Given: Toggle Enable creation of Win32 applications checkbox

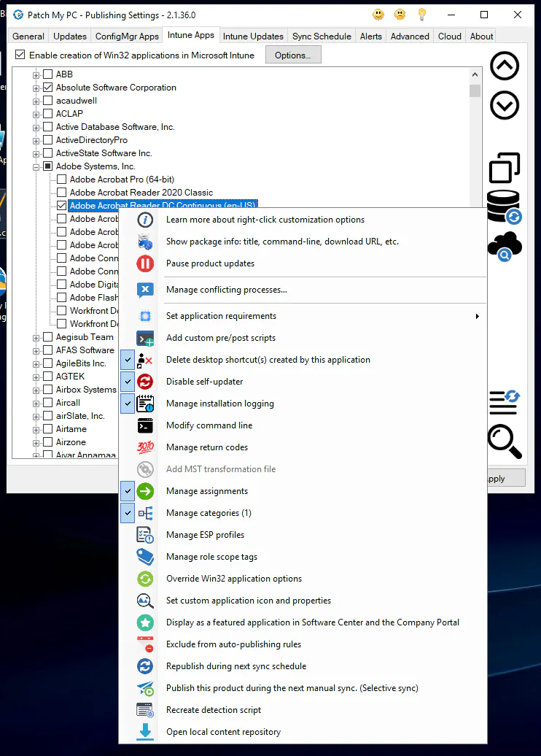Looking at the screenshot, I should [x=20, y=55].
